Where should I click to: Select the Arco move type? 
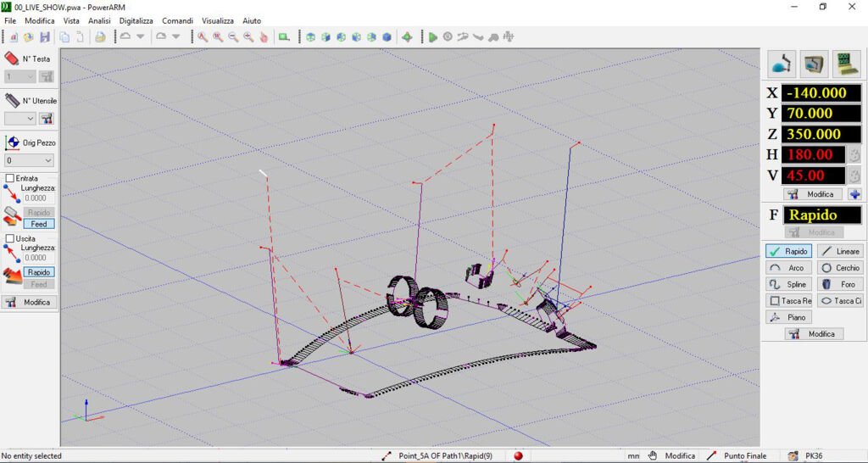789,267
